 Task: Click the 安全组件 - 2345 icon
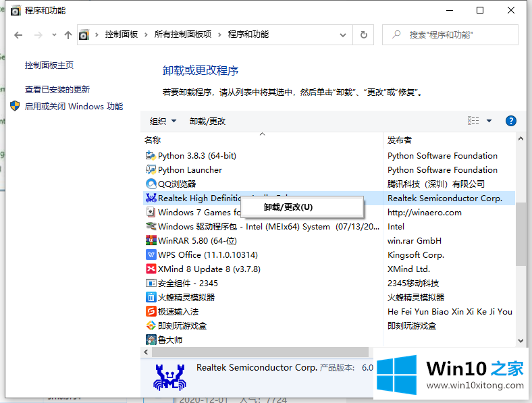pyautogui.click(x=151, y=283)
